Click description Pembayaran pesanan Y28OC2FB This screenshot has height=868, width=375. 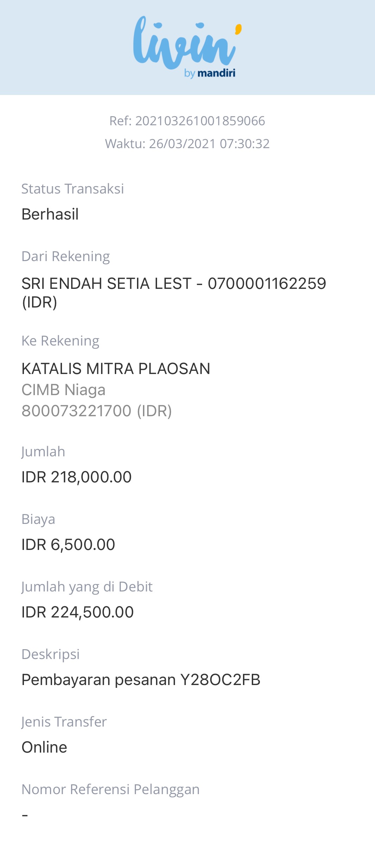141,680
